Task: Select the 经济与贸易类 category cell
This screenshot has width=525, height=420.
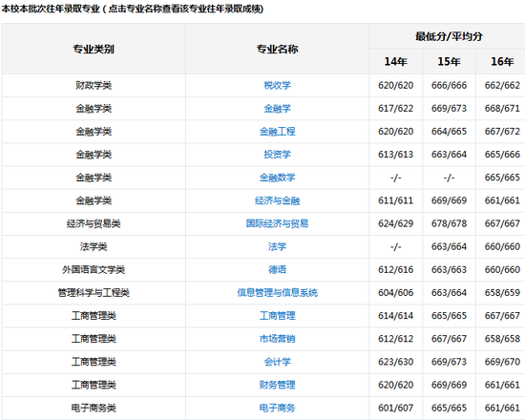Action: [94, 223]
